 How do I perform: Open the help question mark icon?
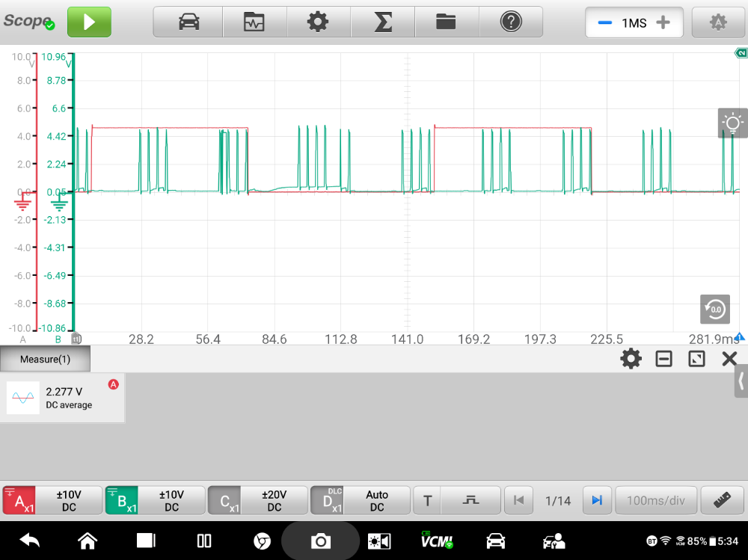click(x=511, y=22)
